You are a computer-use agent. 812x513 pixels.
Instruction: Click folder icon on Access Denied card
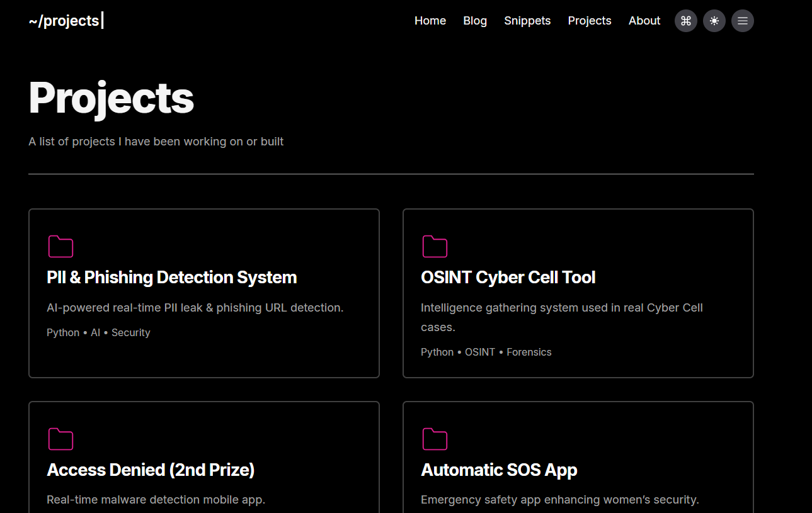[60, 439]
